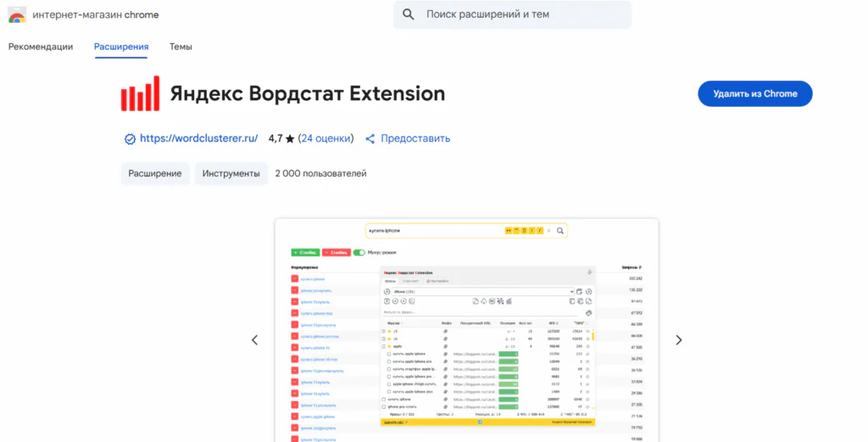Click the share icon beside Предоставить
The height and width of the screenshot is (442, 868).
pos(370,139)
